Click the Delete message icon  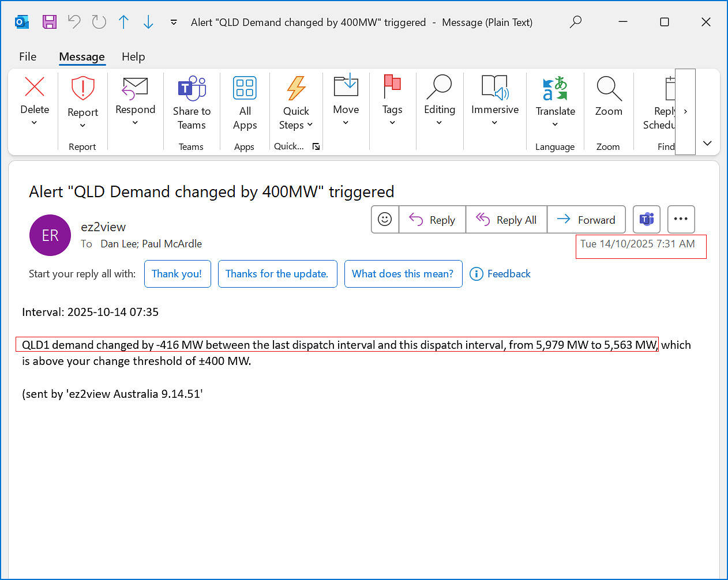[x=35, y=88]
